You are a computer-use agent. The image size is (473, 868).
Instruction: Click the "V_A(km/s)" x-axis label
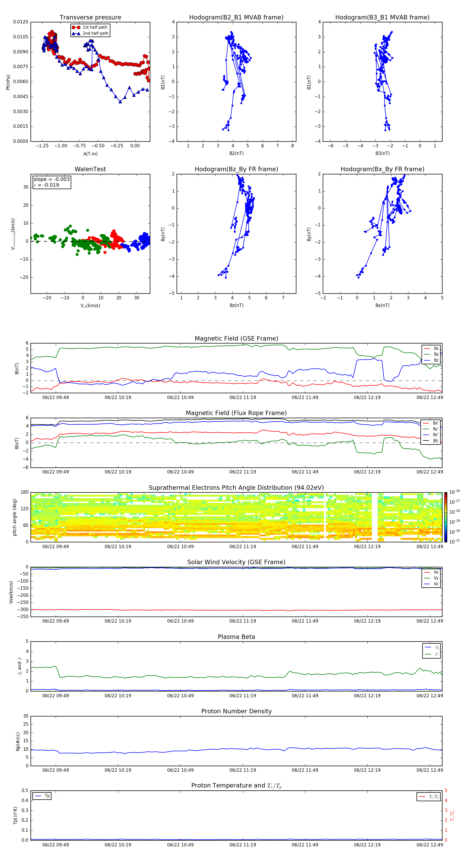(x=90, y=306)
